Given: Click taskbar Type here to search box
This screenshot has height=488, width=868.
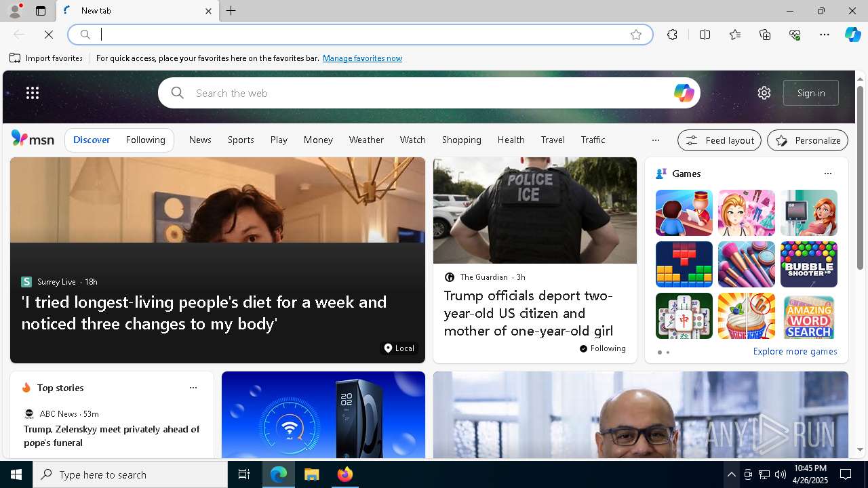Looking at the screenshot, I should tap(130, 474).
